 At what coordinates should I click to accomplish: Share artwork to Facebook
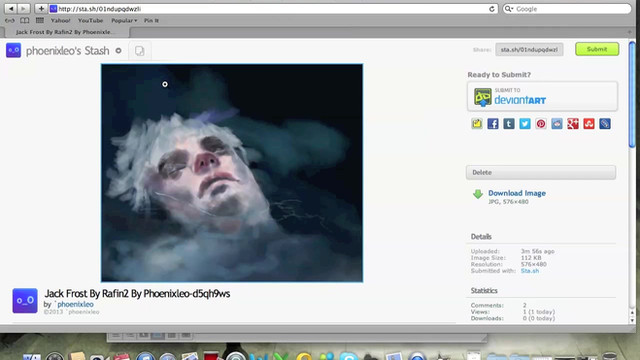pos(493,124)
